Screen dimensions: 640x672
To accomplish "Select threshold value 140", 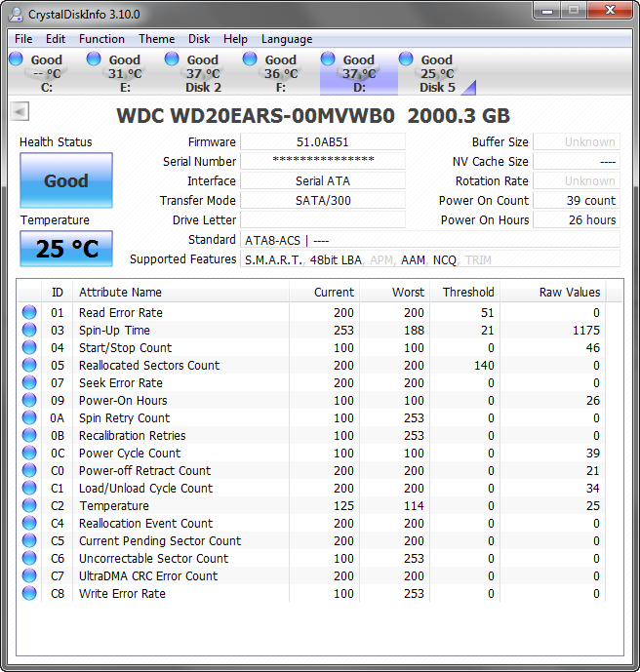I will coord(484,366).
